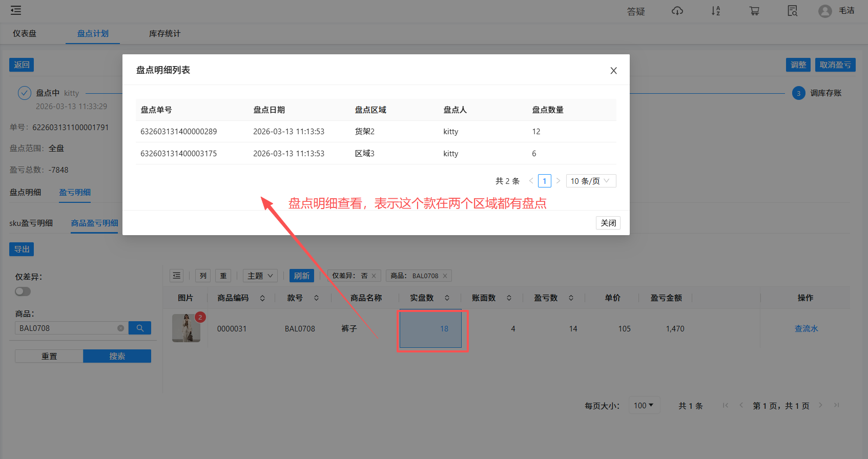The width and height of the screenshot is (868, 459).
Task: Sort by the 实盘数 column
Action: [x=447, y=298]
